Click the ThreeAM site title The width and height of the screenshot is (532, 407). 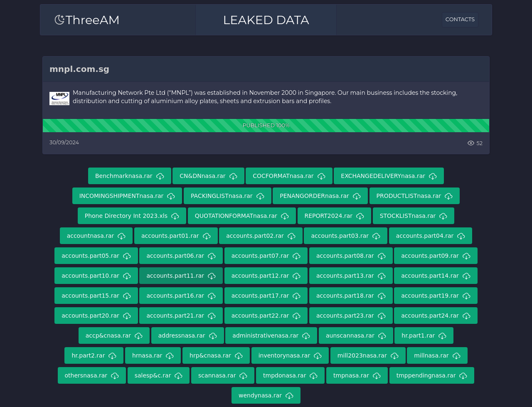click(x=92, y=20)
